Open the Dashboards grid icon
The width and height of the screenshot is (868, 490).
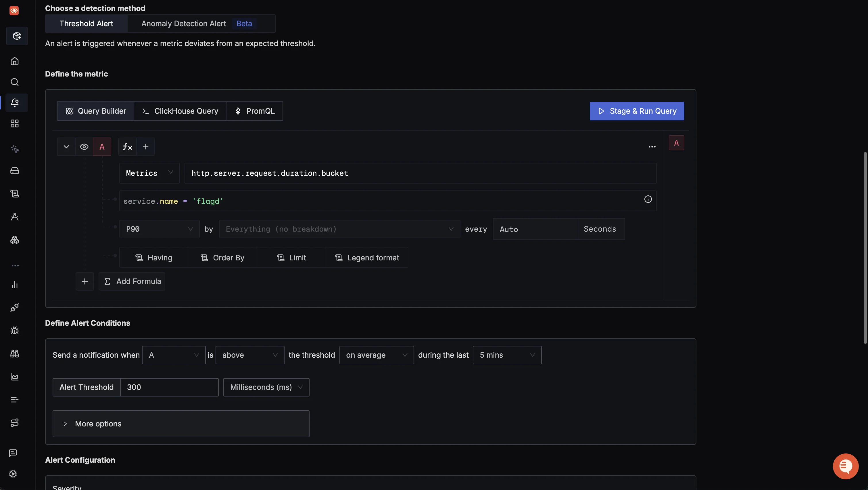coord(15,123)
